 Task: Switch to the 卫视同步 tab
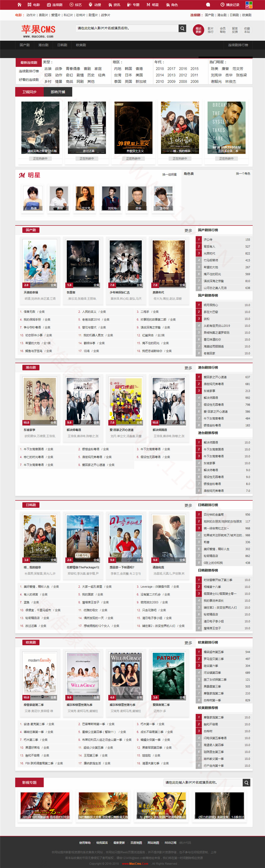tap(29, 92)
